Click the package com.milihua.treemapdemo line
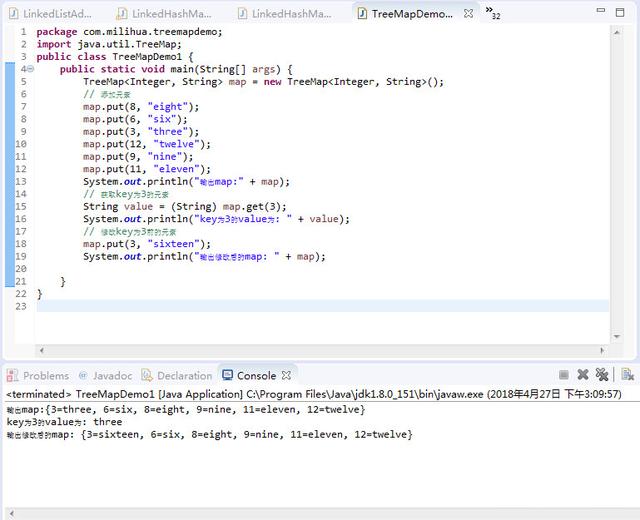Screen dimensions: 640x520 click(x=129, y=32)
